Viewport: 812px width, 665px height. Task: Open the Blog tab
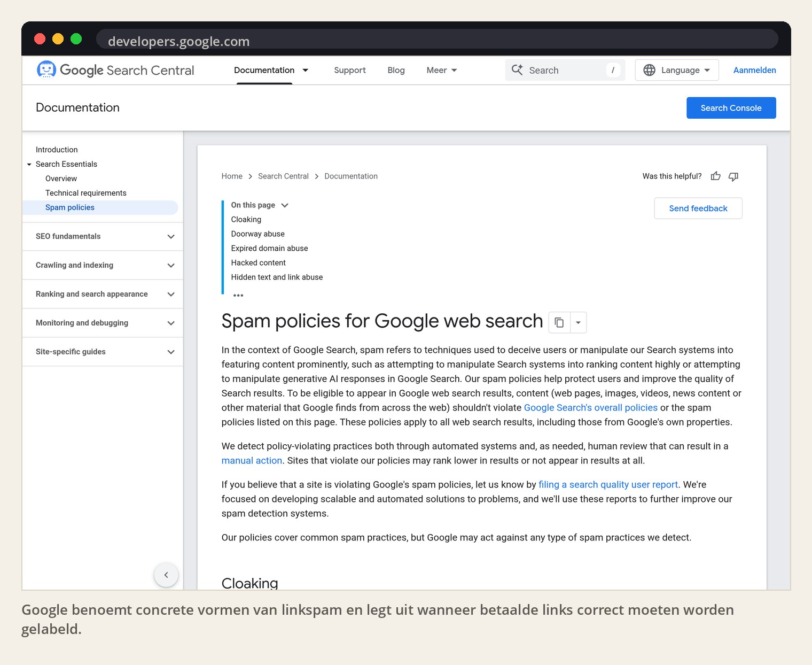(396, 70)
